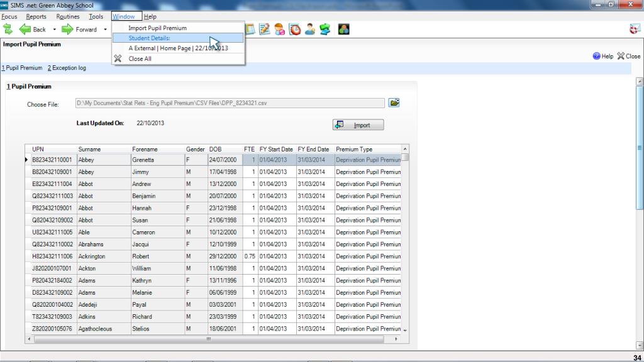Click the dark square group toolbar icon

point(344,29)
